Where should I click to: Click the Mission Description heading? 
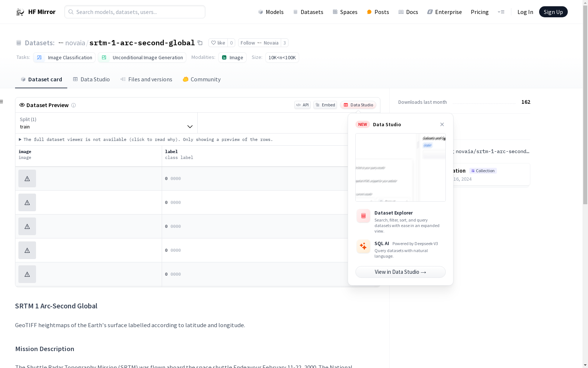click(45, 349)
